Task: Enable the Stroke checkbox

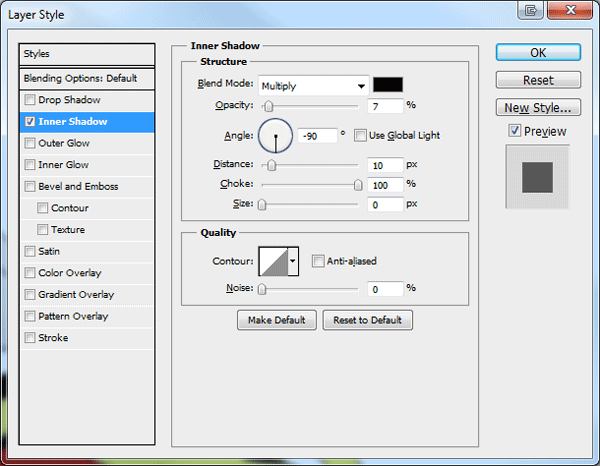Action: pos(30,338)
